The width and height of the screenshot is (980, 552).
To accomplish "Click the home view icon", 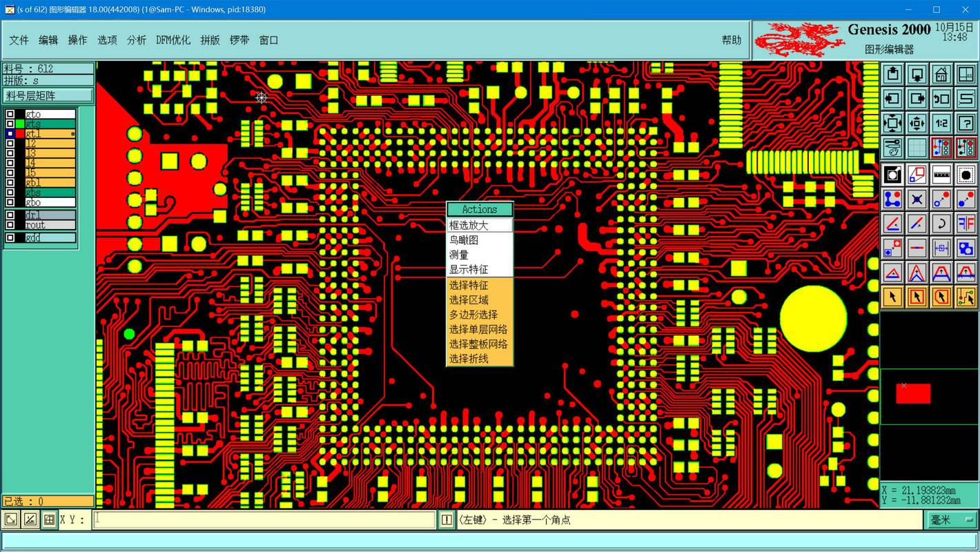I will tap(941, 75).
